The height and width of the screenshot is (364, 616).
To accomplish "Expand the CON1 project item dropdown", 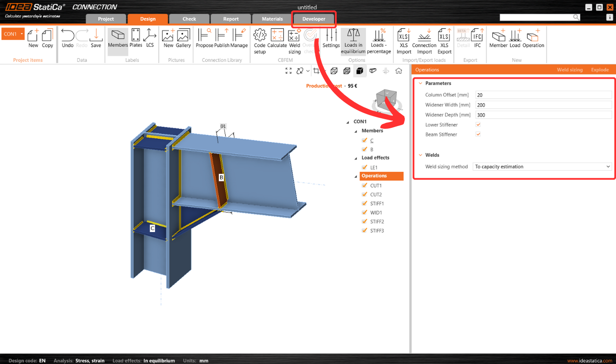I will tap(22, 34).
